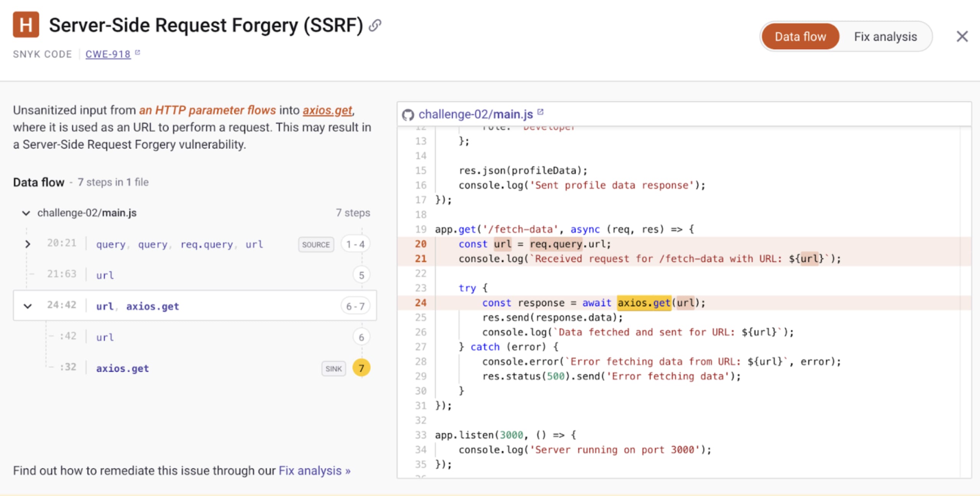This screenshot has width=980, height=496.
Task: Switch to the Data flow tab
Action: (x=800, y=37)
